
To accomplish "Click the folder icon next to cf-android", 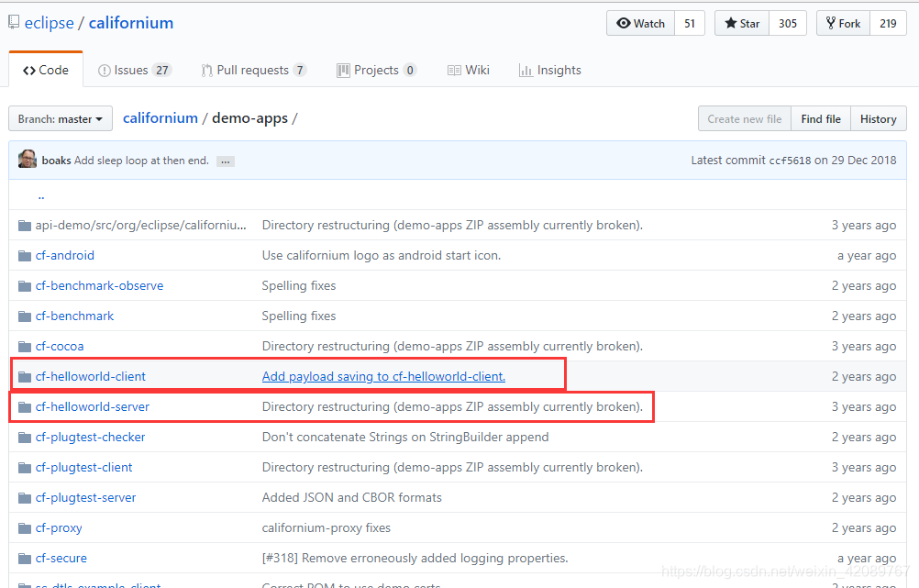I will pyautogui.click(x=25, y=256).
